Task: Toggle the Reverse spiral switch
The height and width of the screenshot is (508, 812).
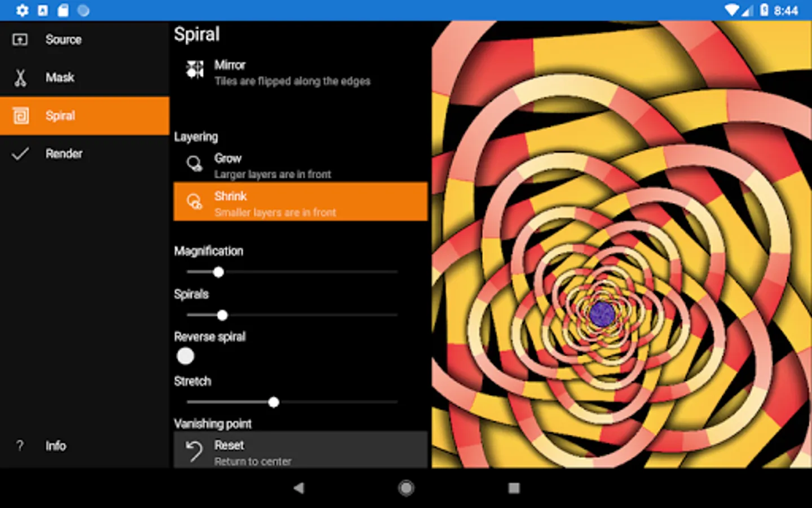Action: pyautogui.click(x=186, y=356)
